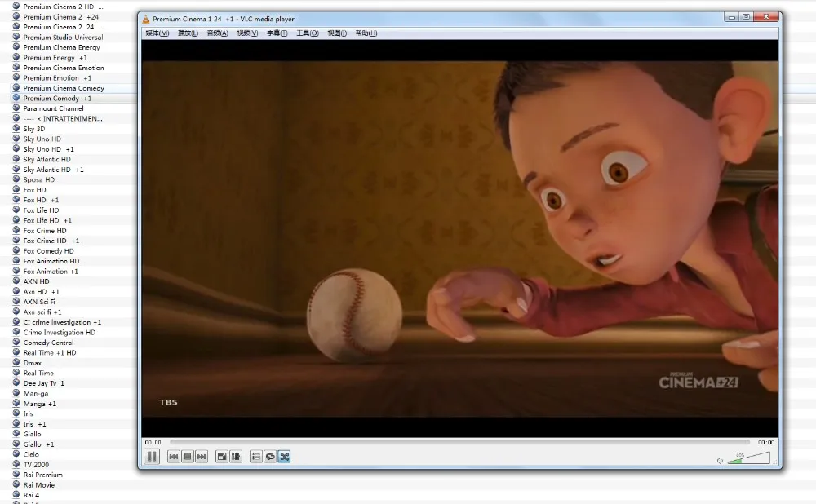Open the 音频(A) audio menu
The height and width of the screenshot is (504, 816).
click(218, 33)
